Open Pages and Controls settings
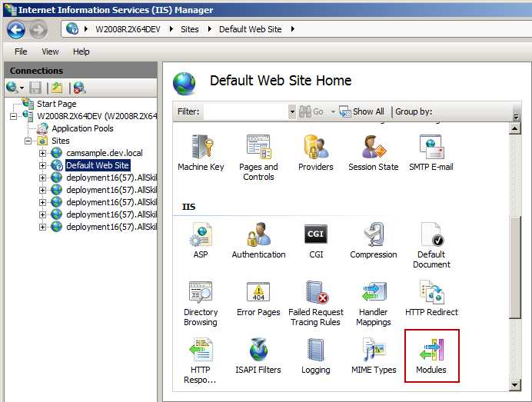532x402 pixels. tap(258, 158)
